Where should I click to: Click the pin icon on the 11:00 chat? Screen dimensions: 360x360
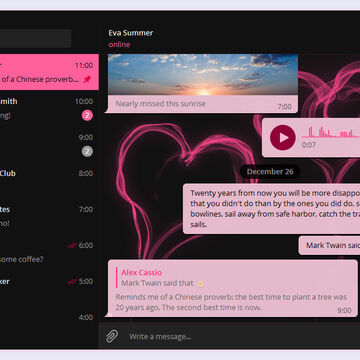coord(87,79)
